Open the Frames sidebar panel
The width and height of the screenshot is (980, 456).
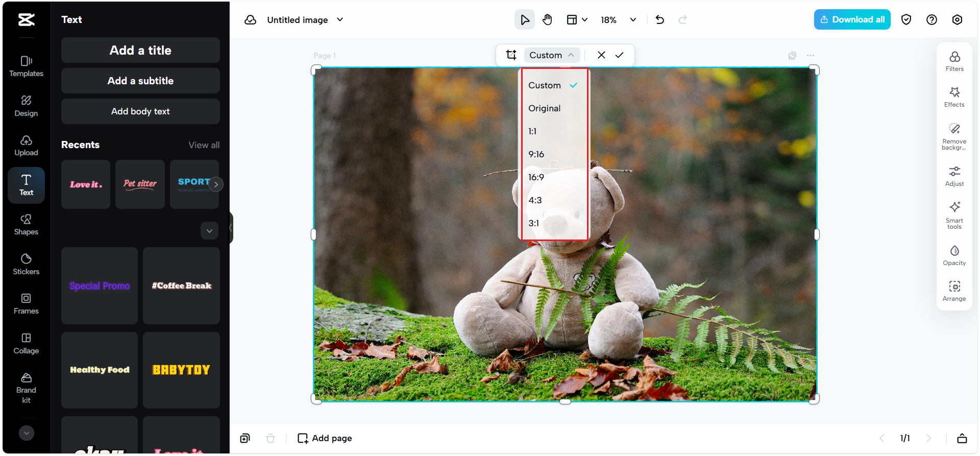click(26, 304)
